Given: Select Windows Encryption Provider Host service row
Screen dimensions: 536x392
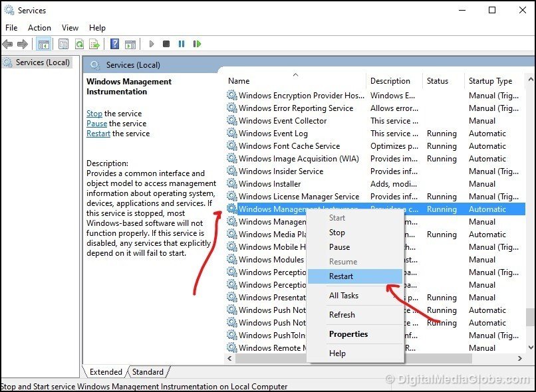Looking at the screenshot, I should 375,95.
